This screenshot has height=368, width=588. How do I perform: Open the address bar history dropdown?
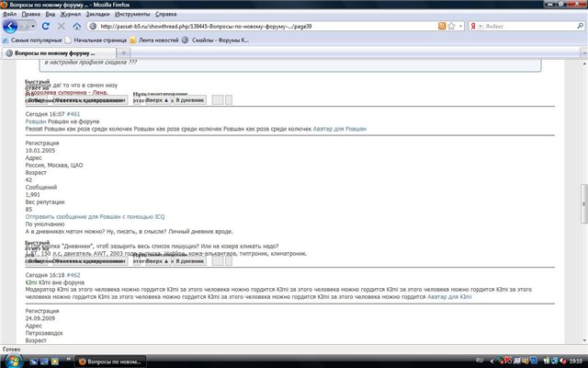coord(462,27)
